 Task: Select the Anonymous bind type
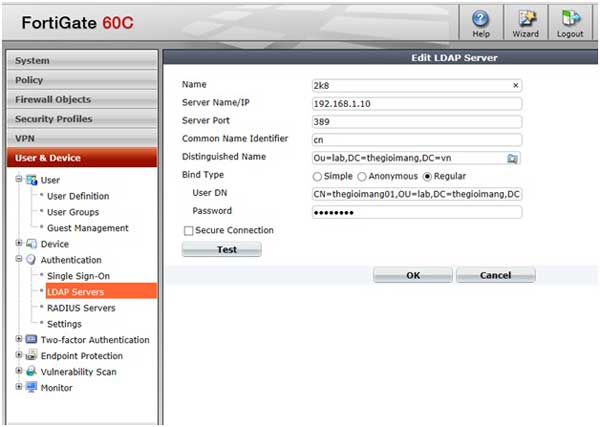click(x=362, y=176)
